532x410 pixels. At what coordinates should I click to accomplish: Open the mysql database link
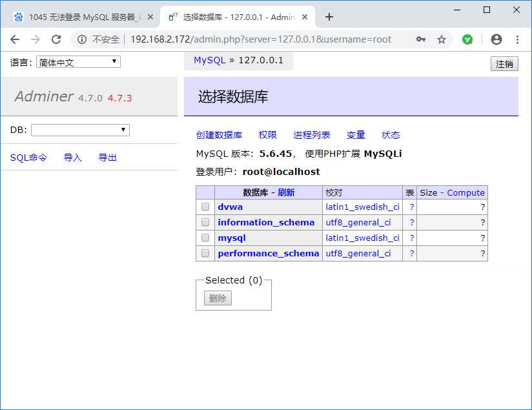[x=232, y=238]
